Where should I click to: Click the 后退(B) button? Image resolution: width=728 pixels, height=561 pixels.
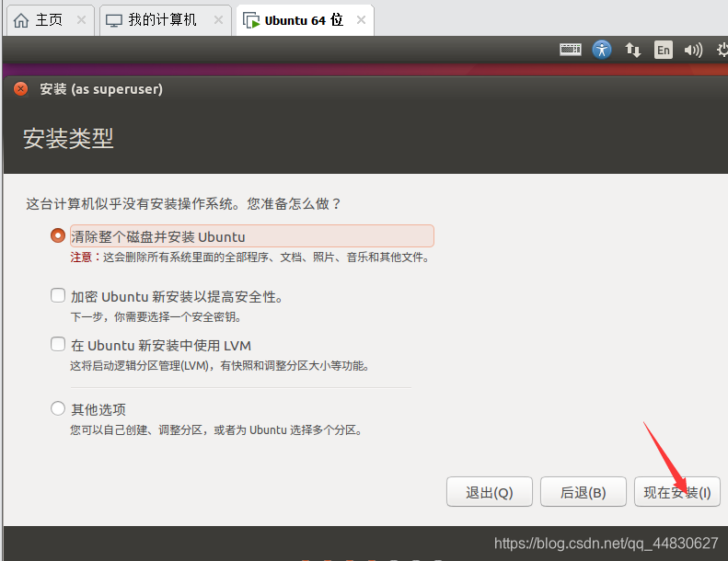(584, 492)
